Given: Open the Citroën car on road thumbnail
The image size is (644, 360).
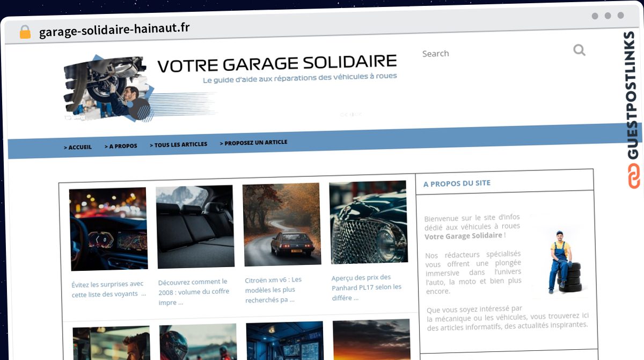Looking at the screenshot, I should pyautogui.click(x=282, y=224).
